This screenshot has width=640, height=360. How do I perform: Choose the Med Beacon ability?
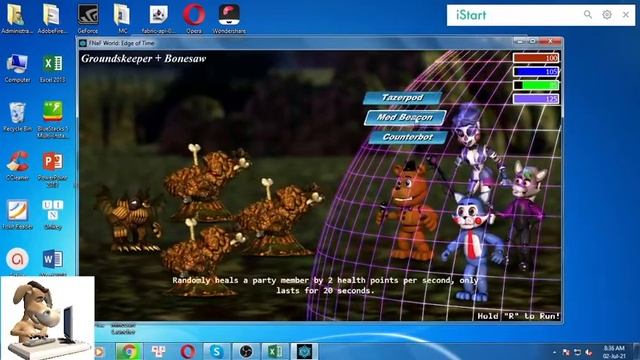point(405,118)
